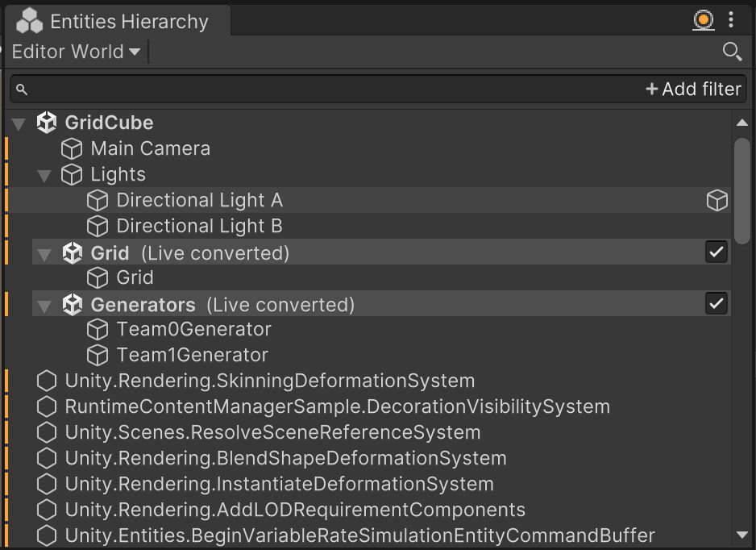The width and height of the screenshot is (756, 550).
Task: Click into the hierarchy search field
Action: pyautogui.click(x=322, y=89)
